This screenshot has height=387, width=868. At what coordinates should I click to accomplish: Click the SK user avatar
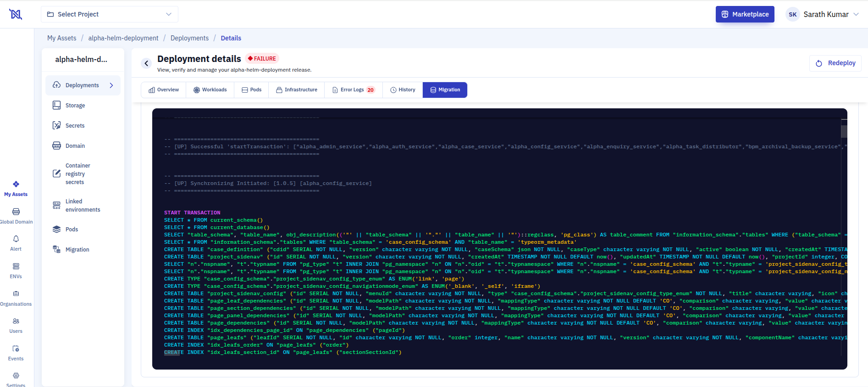pos(792,14)
